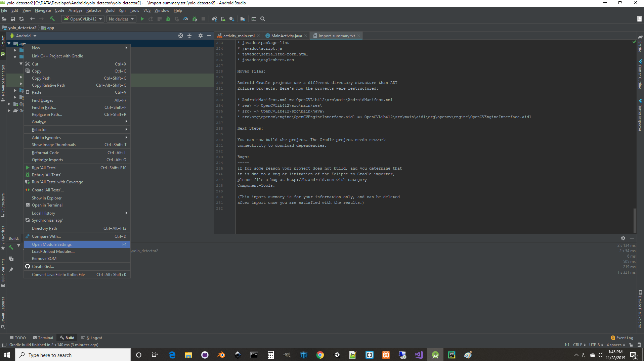Click Sync Project with Gradle Files icon

coord(214,19)
